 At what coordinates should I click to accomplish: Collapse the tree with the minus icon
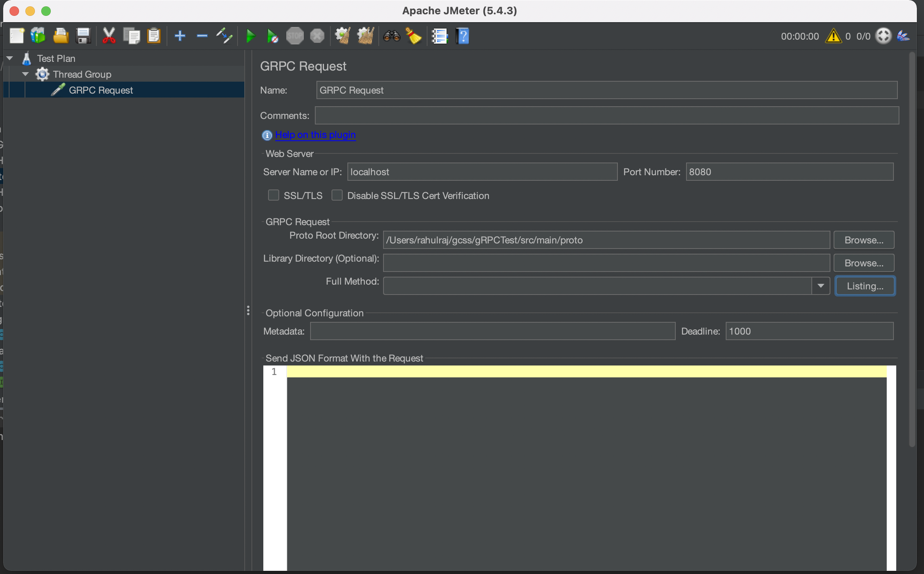click(202, 36)
